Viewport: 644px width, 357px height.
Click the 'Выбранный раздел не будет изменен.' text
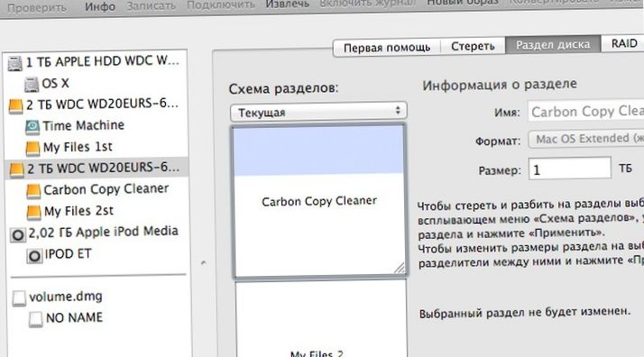[524, 312]
